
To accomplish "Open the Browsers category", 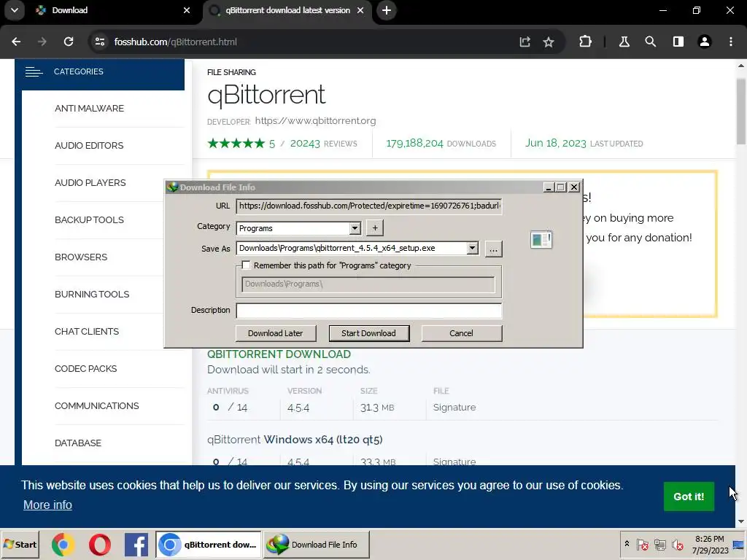I will (x=81, y=257).
